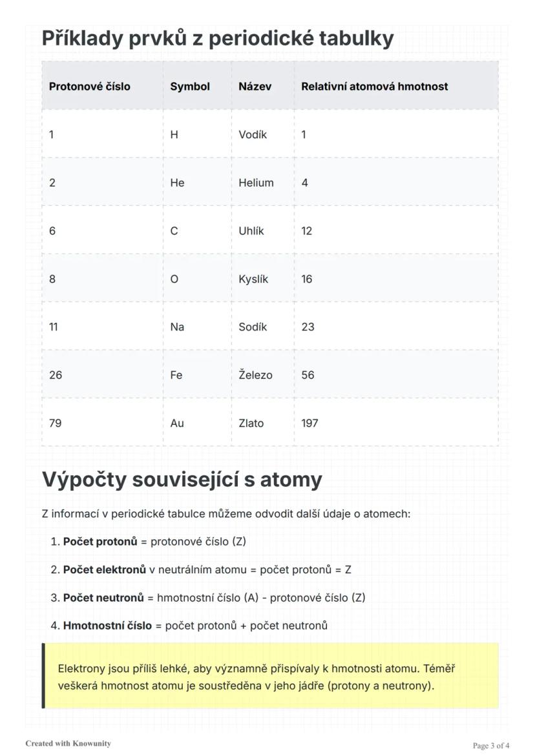The width and height of the screenshot is (535, 756).
Task: Click the 'Vodík' cell in the table
Action: (x=253, y=135)
